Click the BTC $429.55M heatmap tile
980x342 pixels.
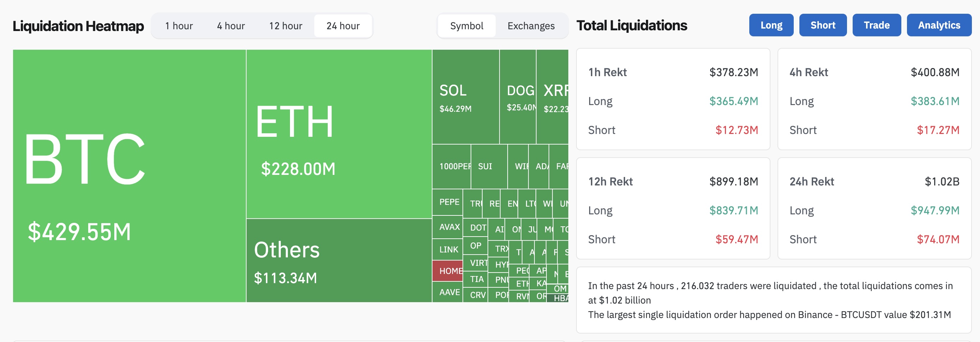[129, 176]
